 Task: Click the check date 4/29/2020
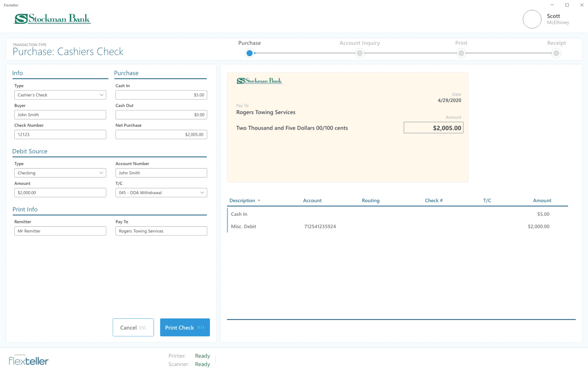(449, 100)
